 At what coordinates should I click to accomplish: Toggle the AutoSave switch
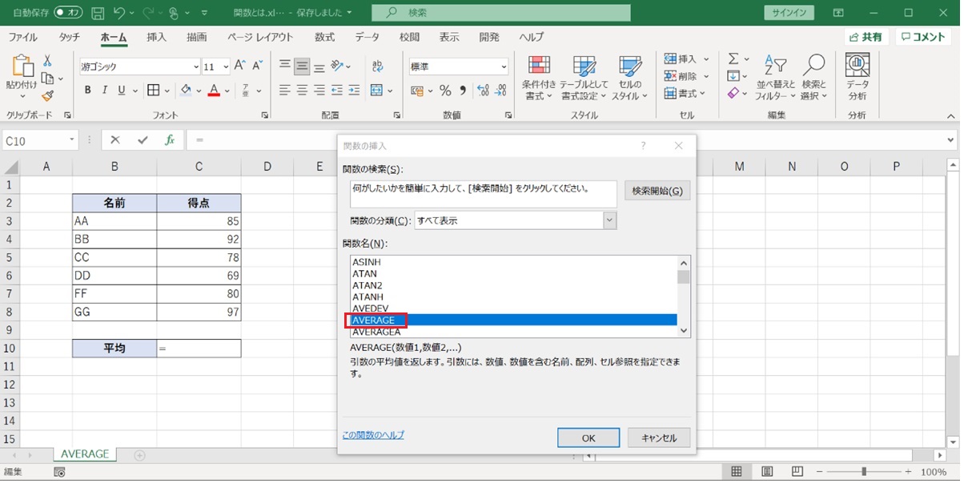coord(68,14)
